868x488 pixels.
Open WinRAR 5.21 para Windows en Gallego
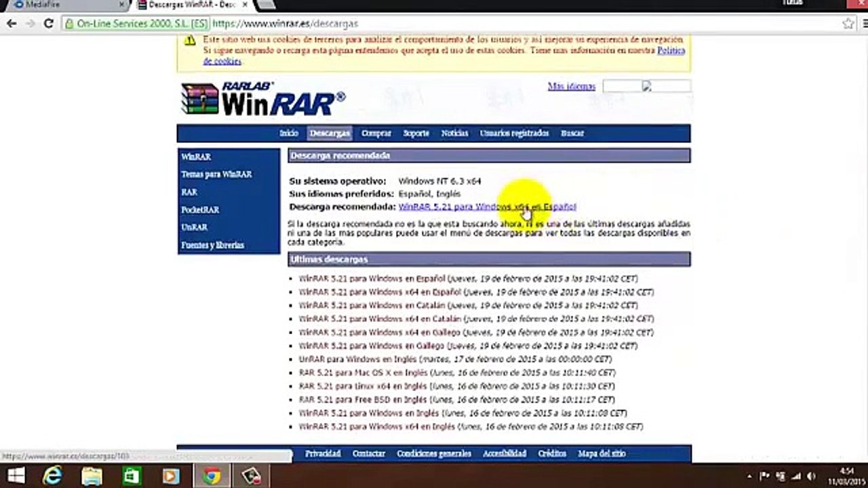tap(372, 346)
